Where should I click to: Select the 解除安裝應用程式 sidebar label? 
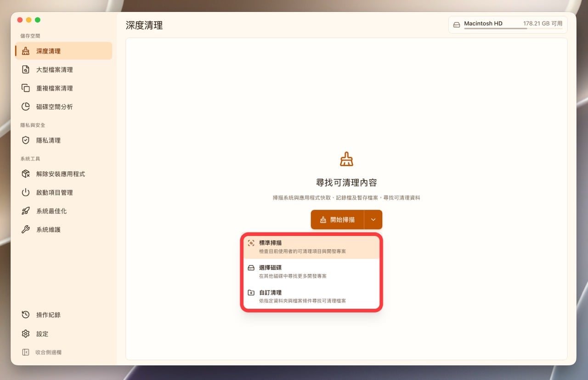click(x=61, y=174)
